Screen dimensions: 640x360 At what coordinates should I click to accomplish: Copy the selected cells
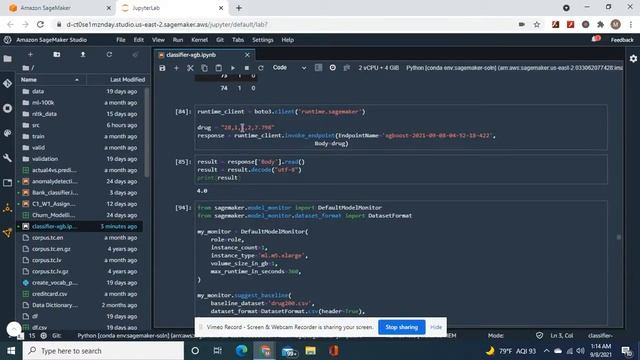tap(204, 68)
